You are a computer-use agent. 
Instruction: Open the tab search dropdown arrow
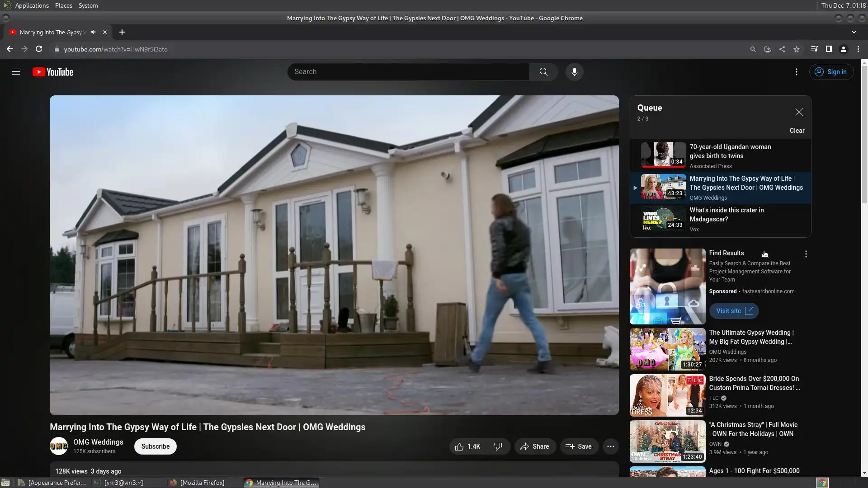pyautogui.click(x=854, y=32)
